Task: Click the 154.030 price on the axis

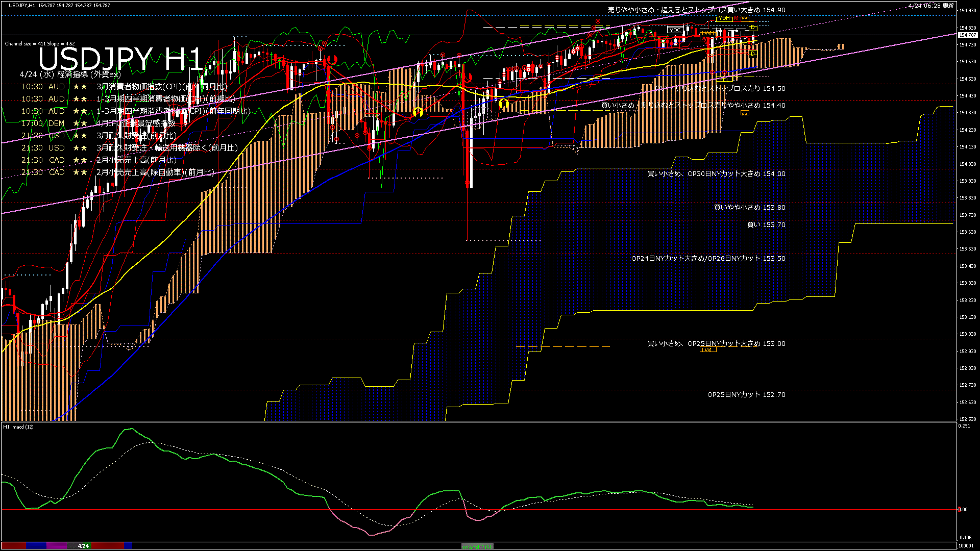Action: coord(968,164)
